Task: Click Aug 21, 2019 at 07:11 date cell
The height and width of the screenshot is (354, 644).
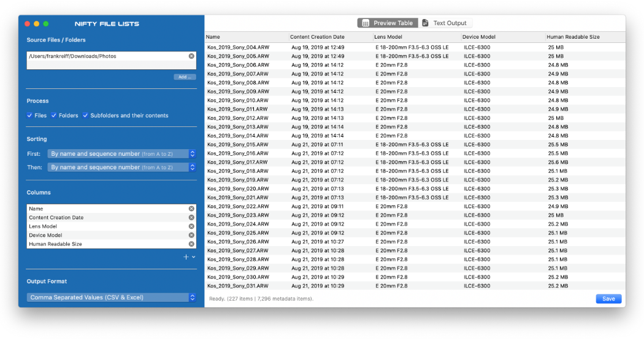Action: click(317, 145)
